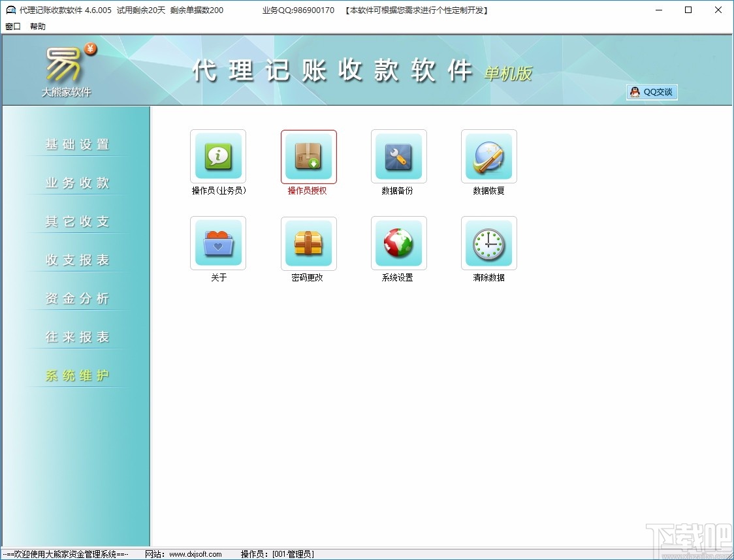Click the welcome message in status bar

[x=65, y=554]
